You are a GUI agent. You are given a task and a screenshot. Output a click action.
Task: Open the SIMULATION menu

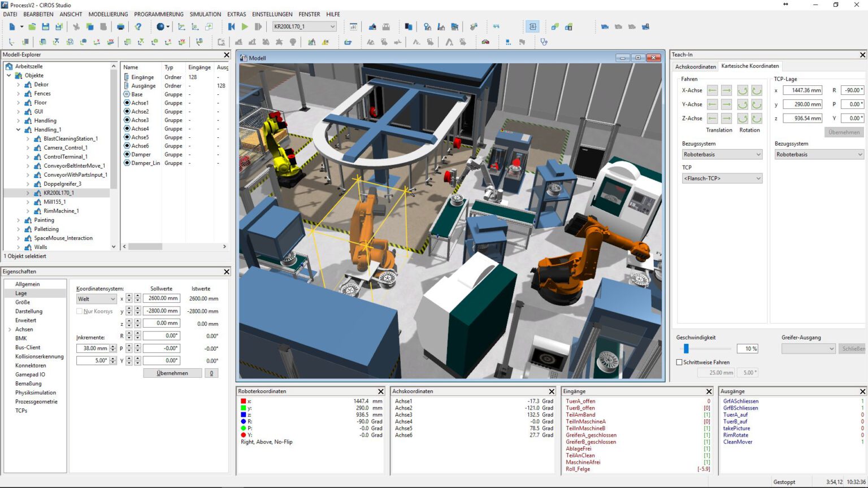click(x=205, y=14)
